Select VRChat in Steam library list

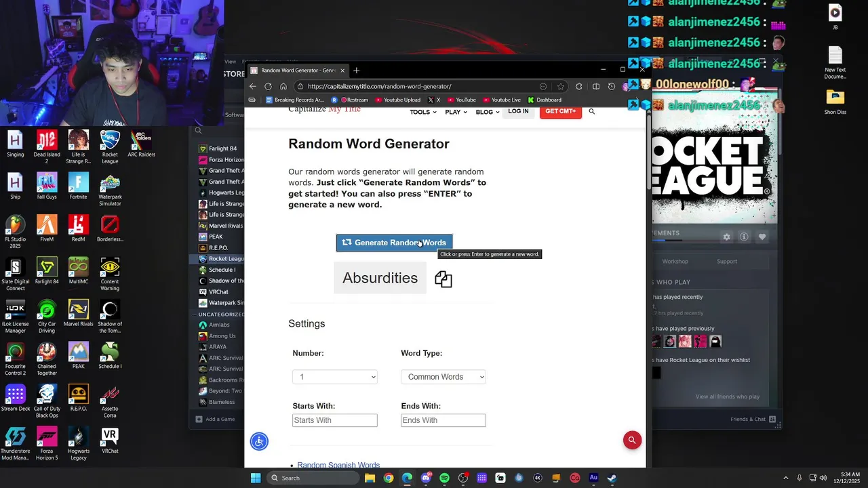tap(214, 291)
